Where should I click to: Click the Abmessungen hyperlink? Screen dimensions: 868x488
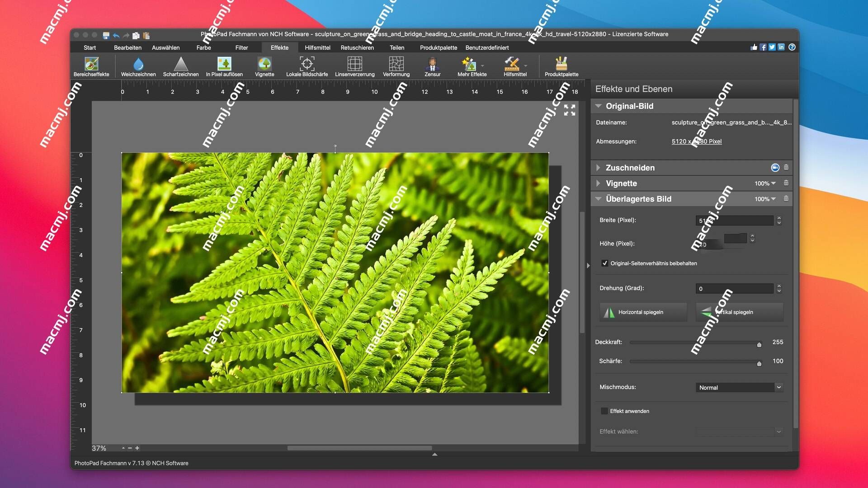coord(696,141)
